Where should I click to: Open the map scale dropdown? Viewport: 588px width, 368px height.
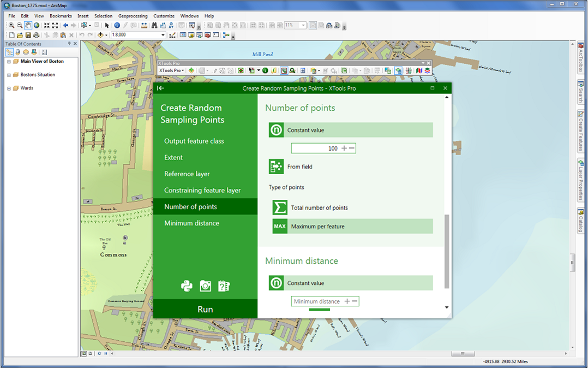click(163, 35)
